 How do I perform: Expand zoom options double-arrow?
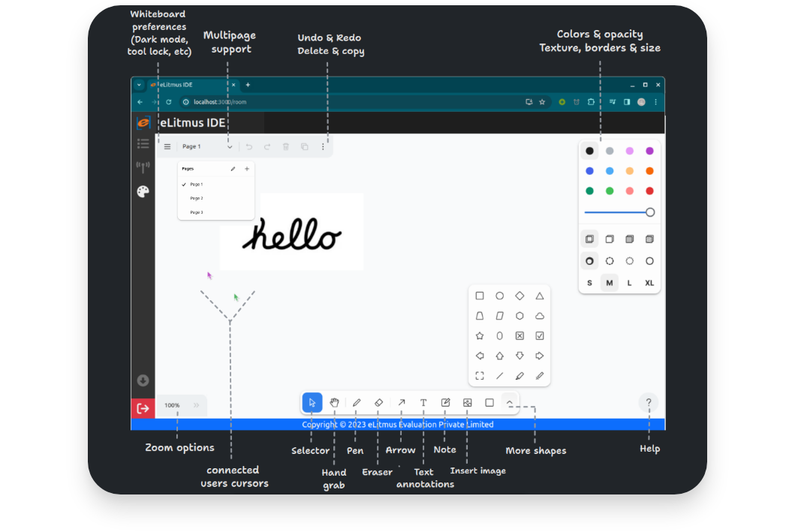pyautogui.click(x=197, y=405)
